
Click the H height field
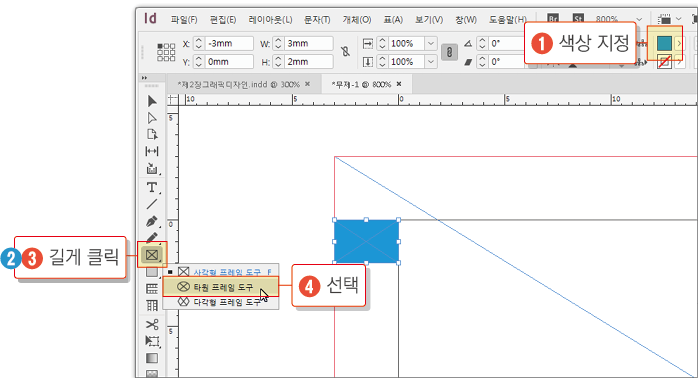(x=308, y=62)
